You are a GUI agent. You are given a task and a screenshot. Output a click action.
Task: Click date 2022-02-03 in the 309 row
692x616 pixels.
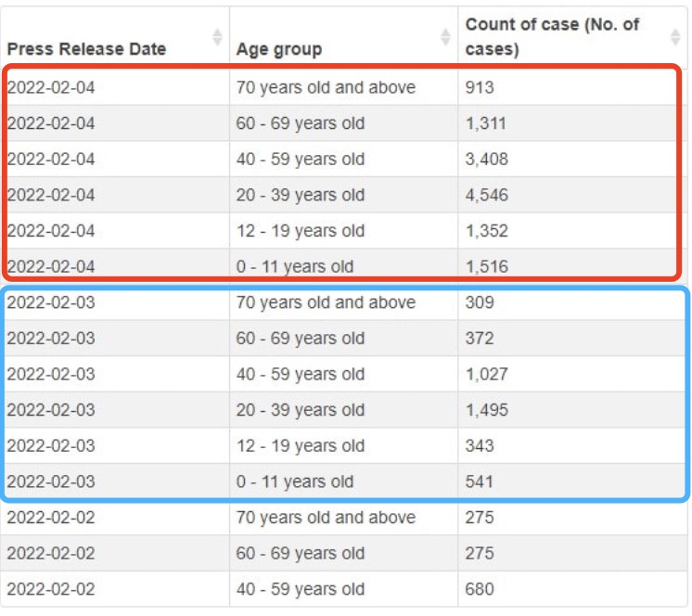51,302
